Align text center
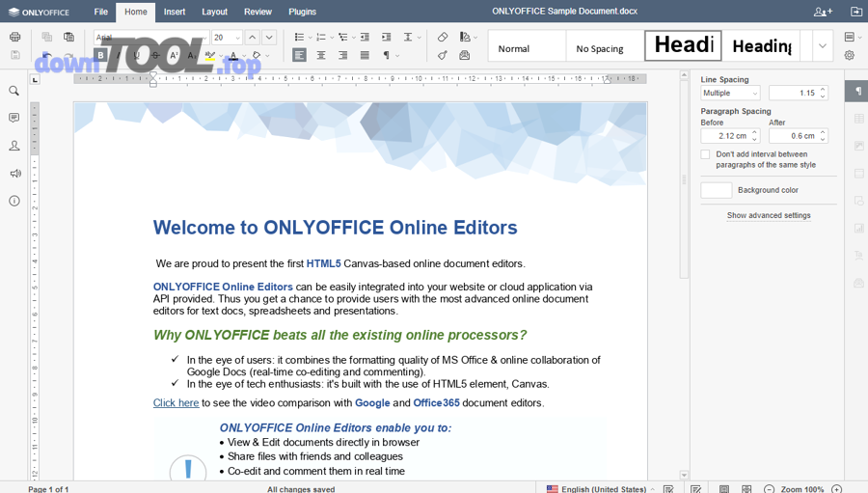 (x=321, y=55)
